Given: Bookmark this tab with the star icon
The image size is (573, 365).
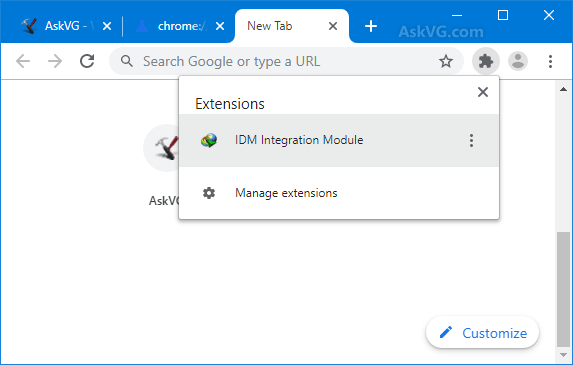Looking at the screenshot, I should [x=446, y=61].
